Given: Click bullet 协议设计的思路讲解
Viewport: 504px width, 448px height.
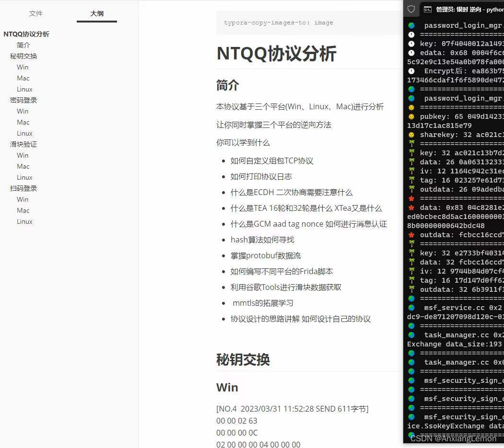Looking at the screenshot, I should (x=301, y=319).
